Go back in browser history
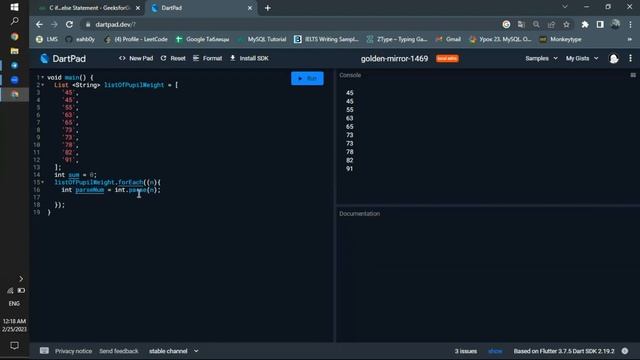Image resolution: width=640 pixels, height=360 pixels. click(x=39, y=24)
